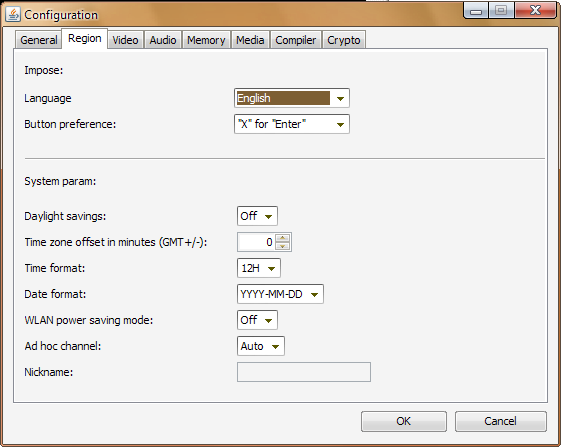Open the General tab
561x447 pixels.
point(39,40)
